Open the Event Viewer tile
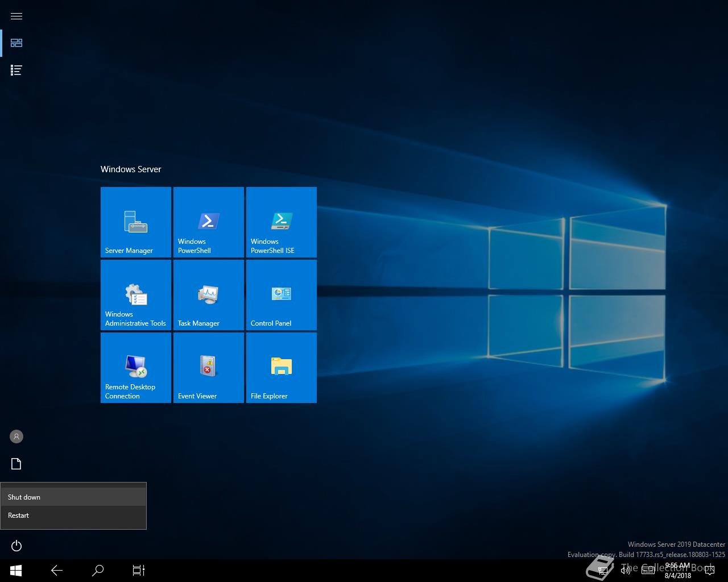 209,368
